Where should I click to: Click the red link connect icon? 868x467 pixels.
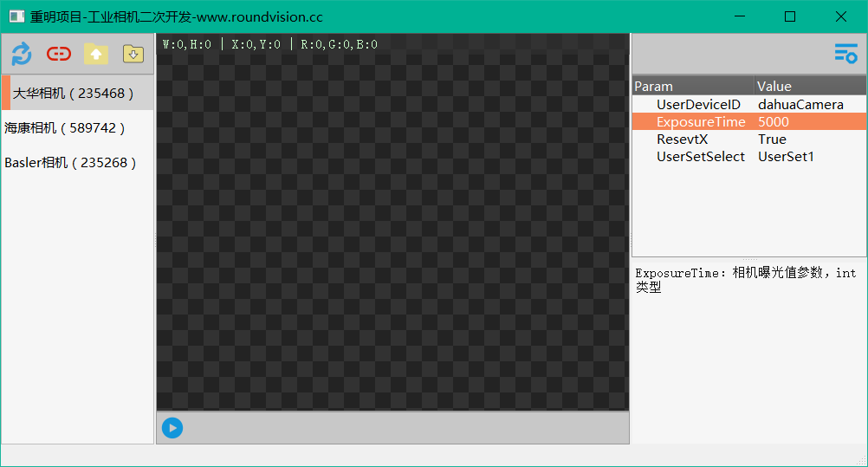pos(59,54)
